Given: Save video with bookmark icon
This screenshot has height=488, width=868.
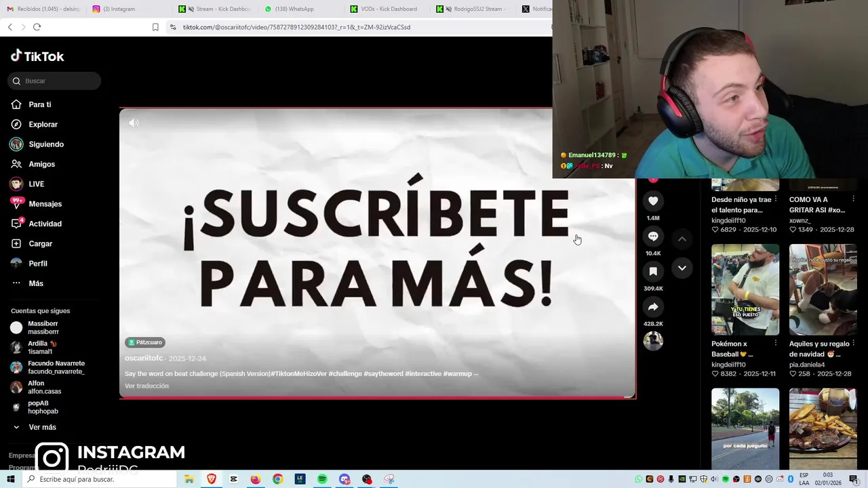Looking at the screenshot, I should pos(653,271).
